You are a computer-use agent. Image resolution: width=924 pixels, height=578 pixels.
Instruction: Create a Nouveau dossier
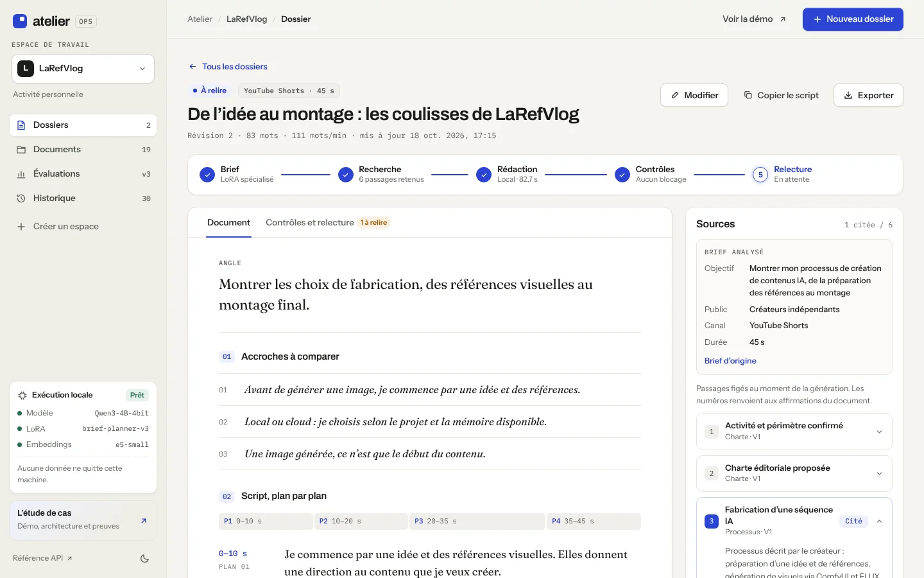point(853,19)
